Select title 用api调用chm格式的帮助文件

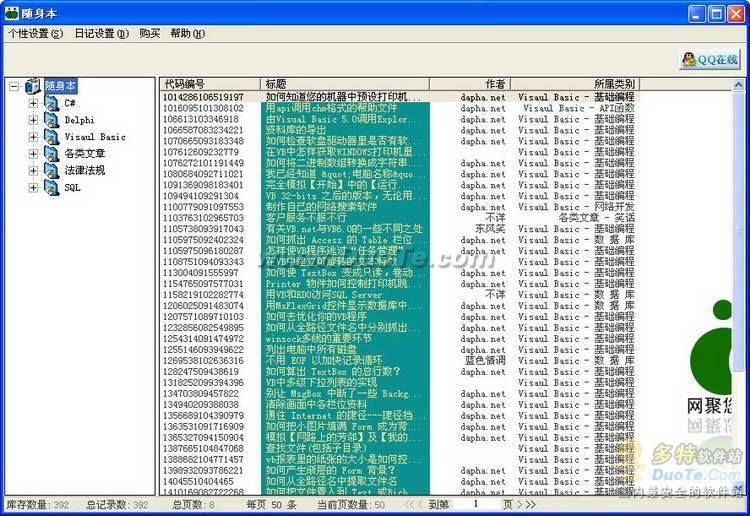(x=331, y=108)
